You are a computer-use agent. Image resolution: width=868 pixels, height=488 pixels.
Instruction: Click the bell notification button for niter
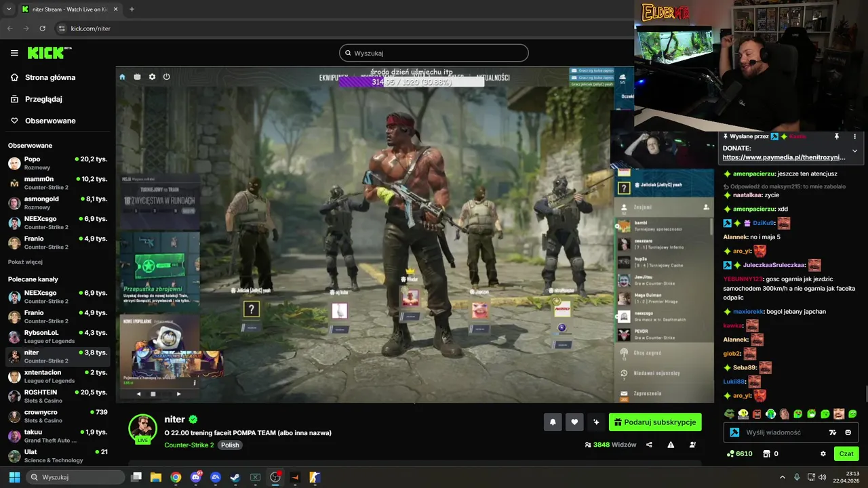click(553, 422)
